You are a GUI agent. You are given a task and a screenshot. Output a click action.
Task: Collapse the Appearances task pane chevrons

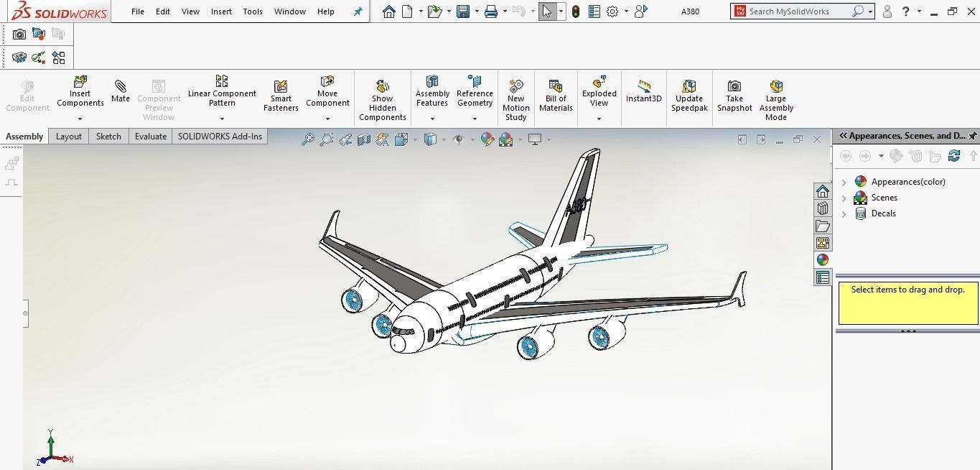coord(843,135)
